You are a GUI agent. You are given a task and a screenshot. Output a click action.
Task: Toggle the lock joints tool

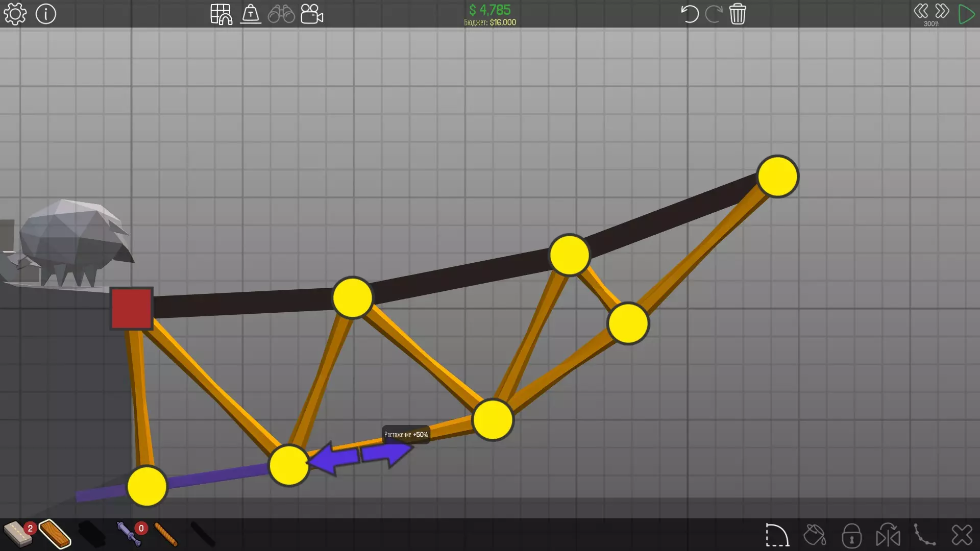(x=851, y=535)
